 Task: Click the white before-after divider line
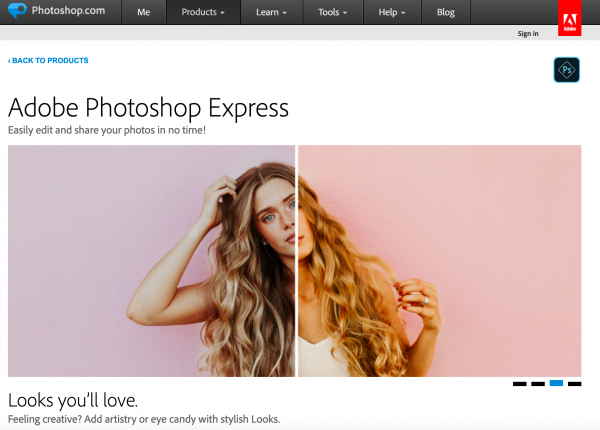point(297,261)
